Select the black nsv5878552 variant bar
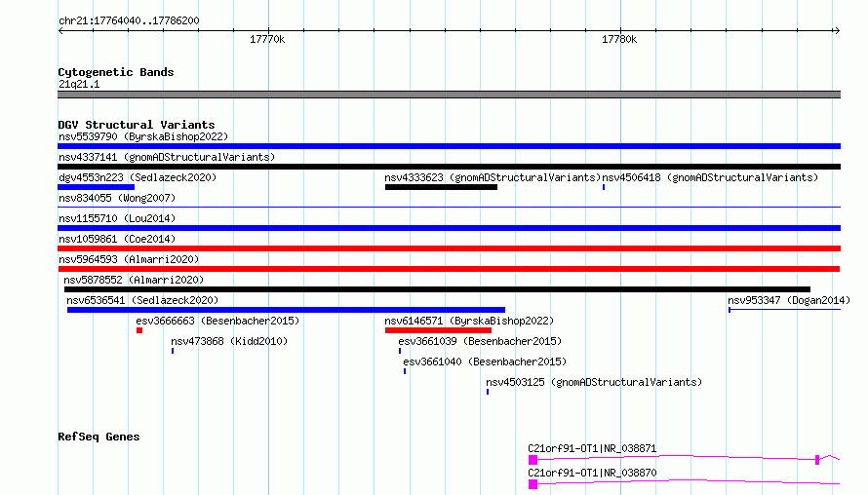Screen dimensions: 868x495 click(x=437, y=289)
